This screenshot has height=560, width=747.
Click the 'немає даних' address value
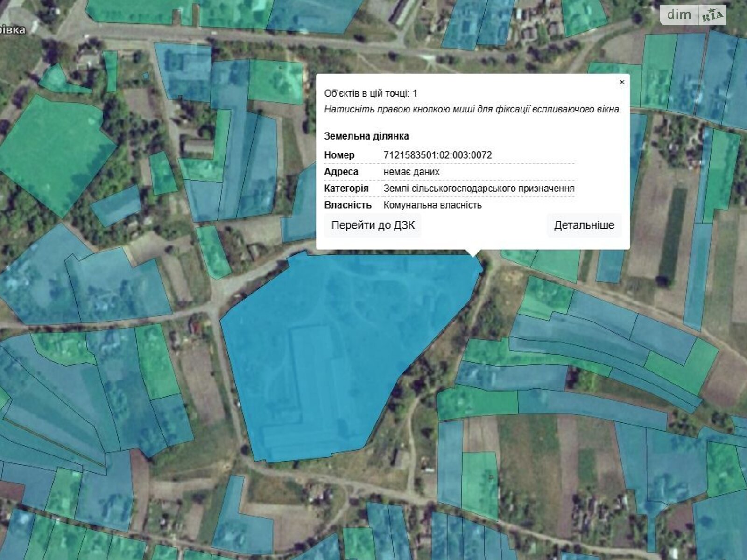click(411, 172)
